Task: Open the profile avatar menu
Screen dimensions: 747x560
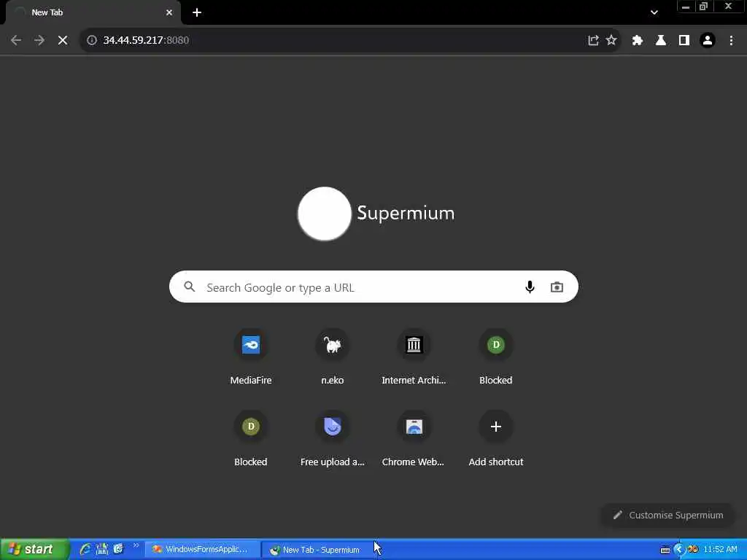Action: (x=708, y=40)
